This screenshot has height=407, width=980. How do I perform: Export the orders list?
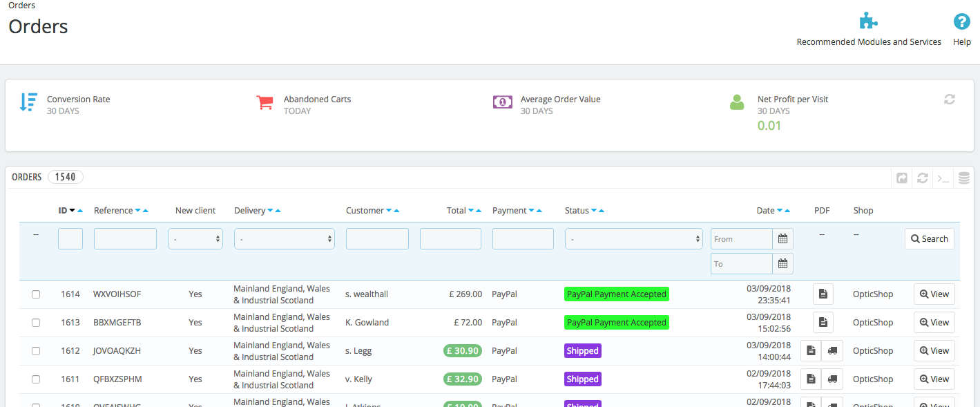(x=902, y=178)
